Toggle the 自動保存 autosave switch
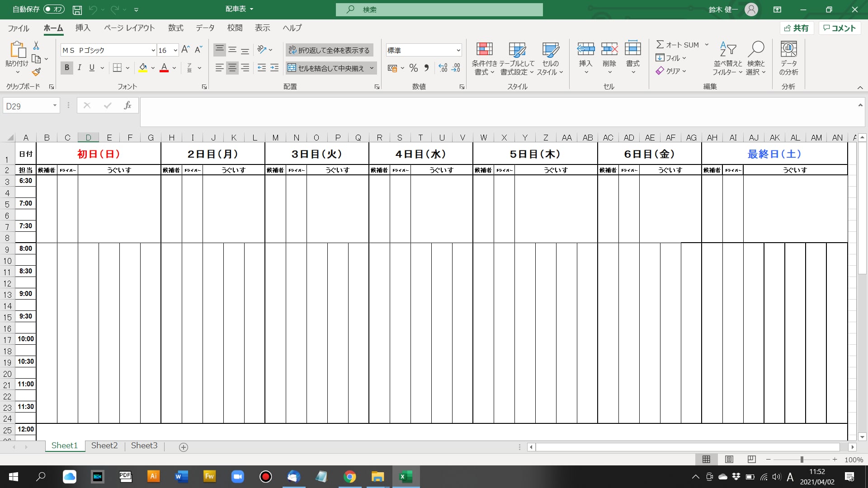The height and width of the screenshot is (488, 868). [x=54, y=9]
